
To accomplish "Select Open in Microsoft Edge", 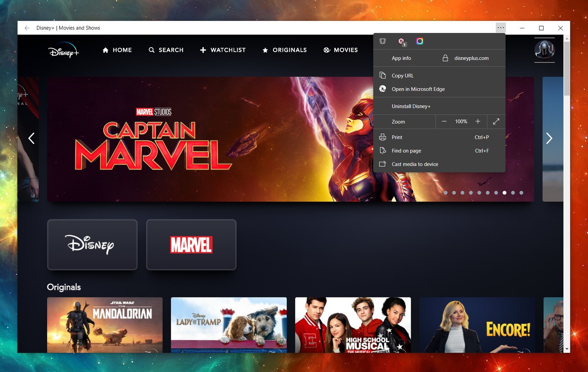I will click(419, 89).
